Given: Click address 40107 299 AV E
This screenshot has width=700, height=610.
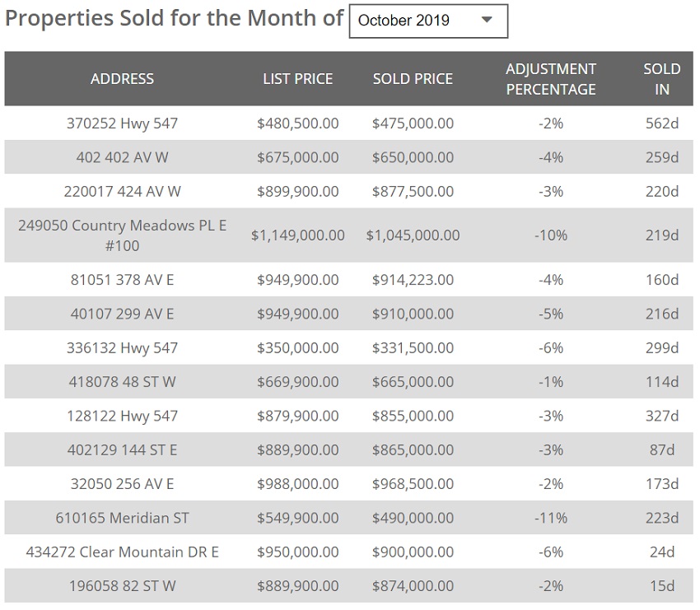Looking at the screenshot, I should 122,314.
